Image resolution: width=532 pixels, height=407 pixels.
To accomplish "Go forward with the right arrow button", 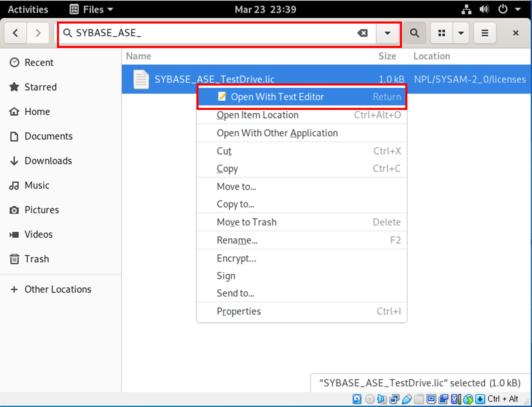I will tap(38, 33).
